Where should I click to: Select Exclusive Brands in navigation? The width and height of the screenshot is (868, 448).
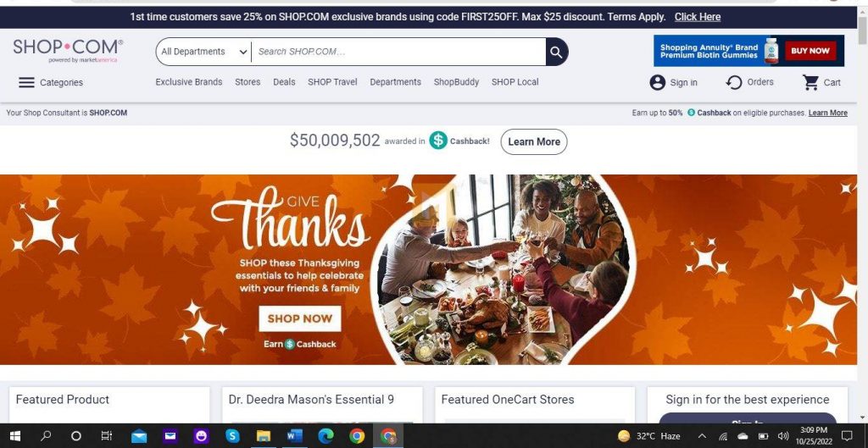[x=189, y=82]
